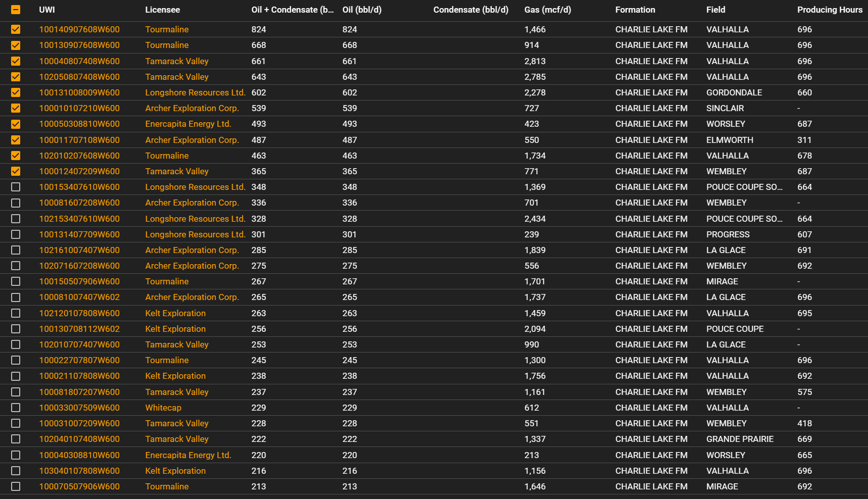This screenshot has height=499, width=868.
Task: Open well link 102010707407W600
Action: point(79,344)
